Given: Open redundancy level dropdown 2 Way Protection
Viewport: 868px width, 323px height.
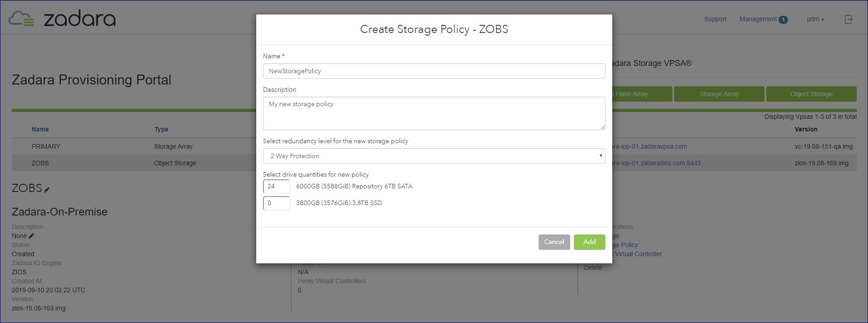Looking at the screenshot, I should click(x=434, y=156).
